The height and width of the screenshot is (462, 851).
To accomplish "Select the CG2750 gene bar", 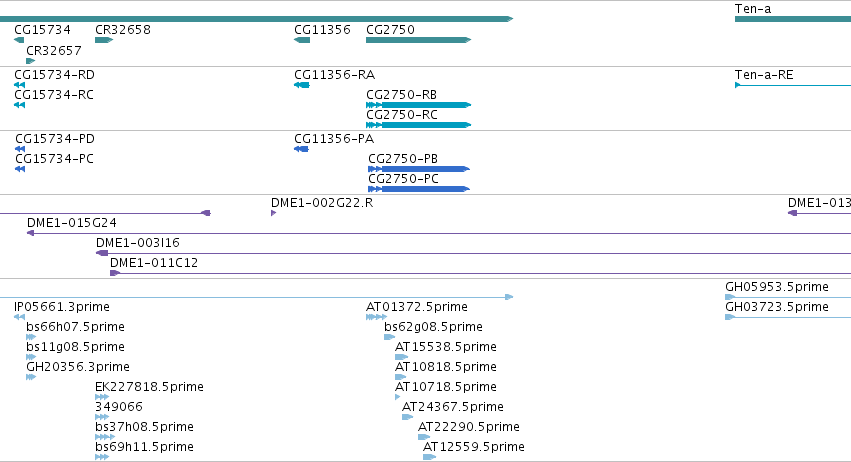I will pos(418,40).
